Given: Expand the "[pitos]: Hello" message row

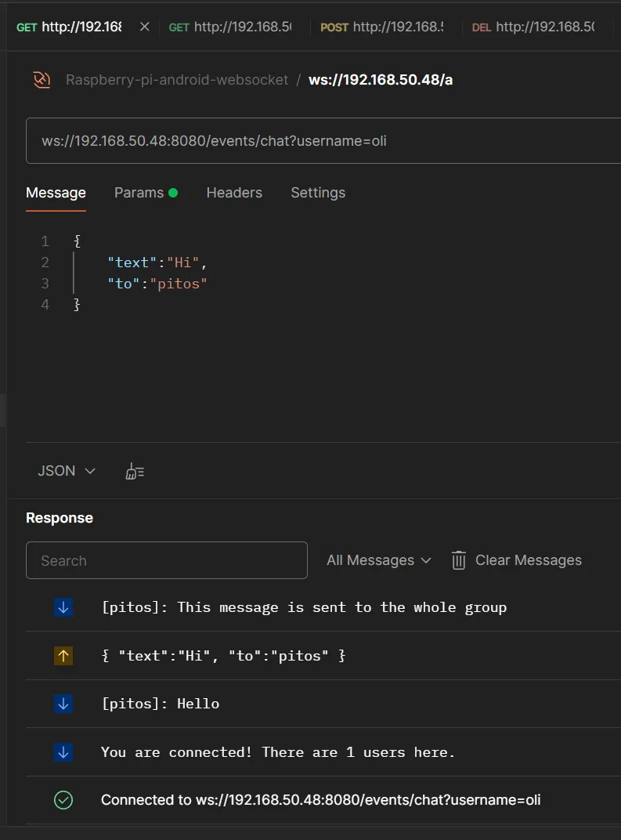Looking at the screenshot, I should tap(323, 704).
